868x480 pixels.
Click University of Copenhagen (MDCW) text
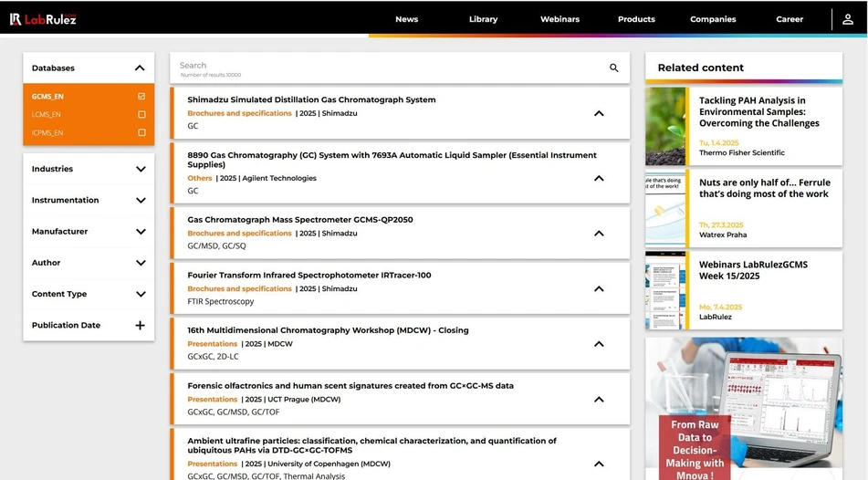[329, 464]
